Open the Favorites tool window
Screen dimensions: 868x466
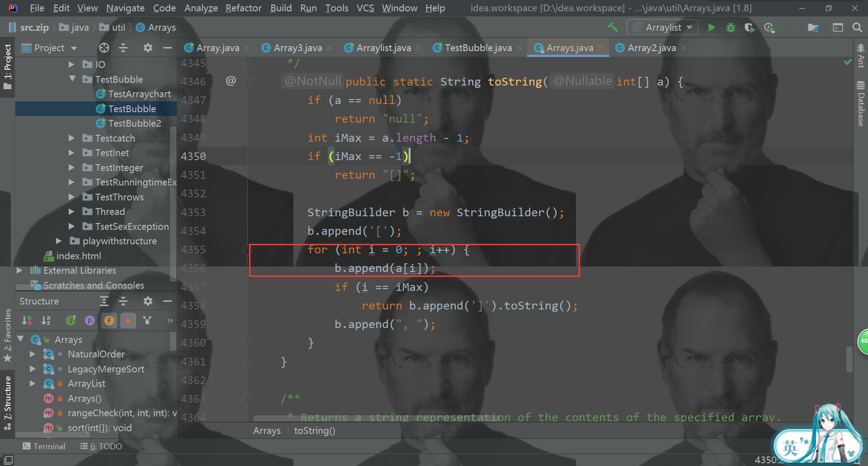pos(8,336)
